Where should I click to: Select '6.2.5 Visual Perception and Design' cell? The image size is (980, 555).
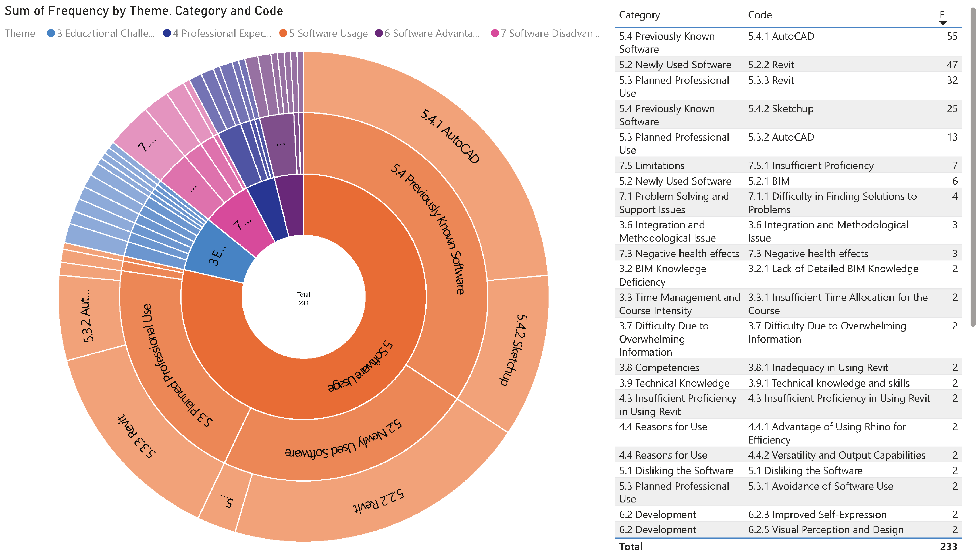pos(825,530)
